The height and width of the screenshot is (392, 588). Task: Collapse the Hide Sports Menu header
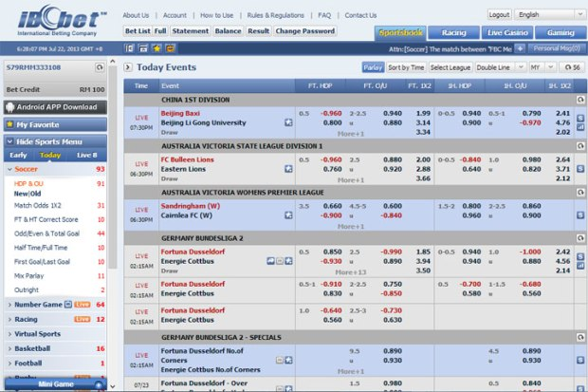tap(55, 141)
